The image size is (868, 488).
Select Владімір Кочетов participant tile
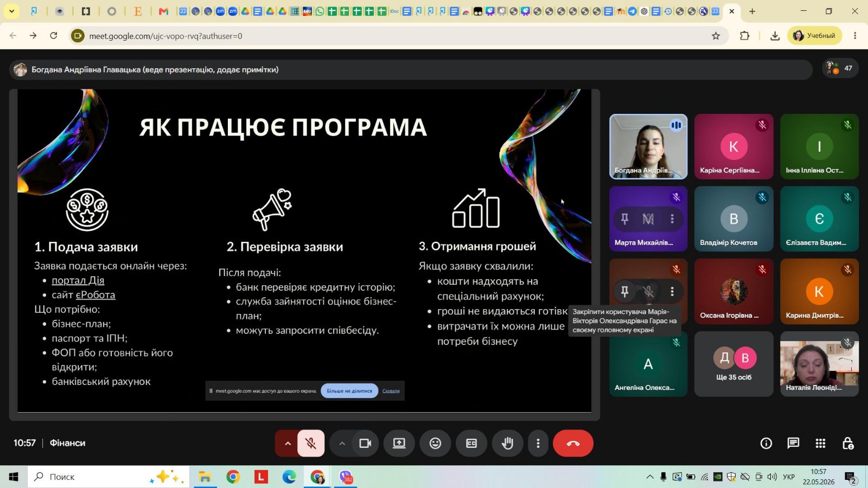[733, 219]
